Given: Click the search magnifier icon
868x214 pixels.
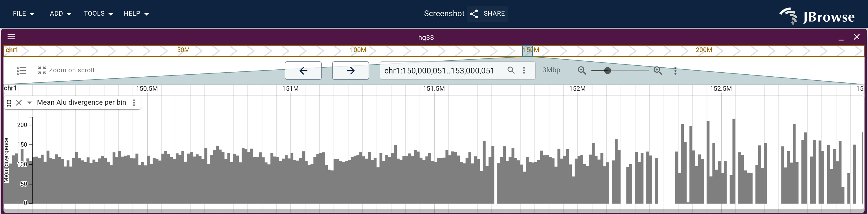Looking at the screenshot, I should [x=511, y=70].
